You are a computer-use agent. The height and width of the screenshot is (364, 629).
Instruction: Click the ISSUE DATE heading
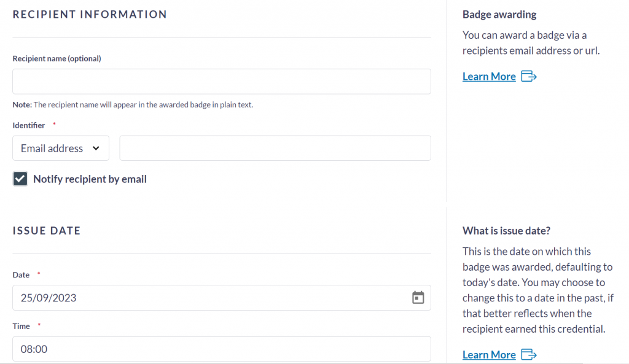47,231
